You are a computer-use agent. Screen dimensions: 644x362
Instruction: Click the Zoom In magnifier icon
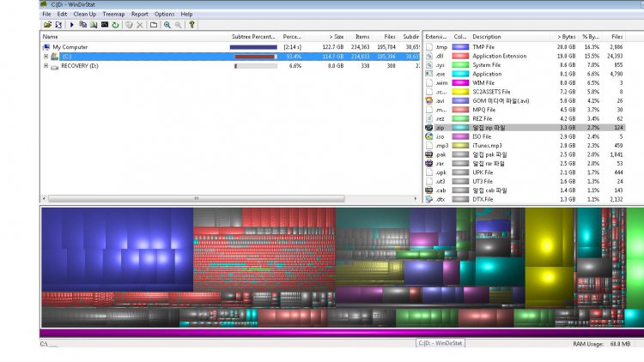pos(167,25)
